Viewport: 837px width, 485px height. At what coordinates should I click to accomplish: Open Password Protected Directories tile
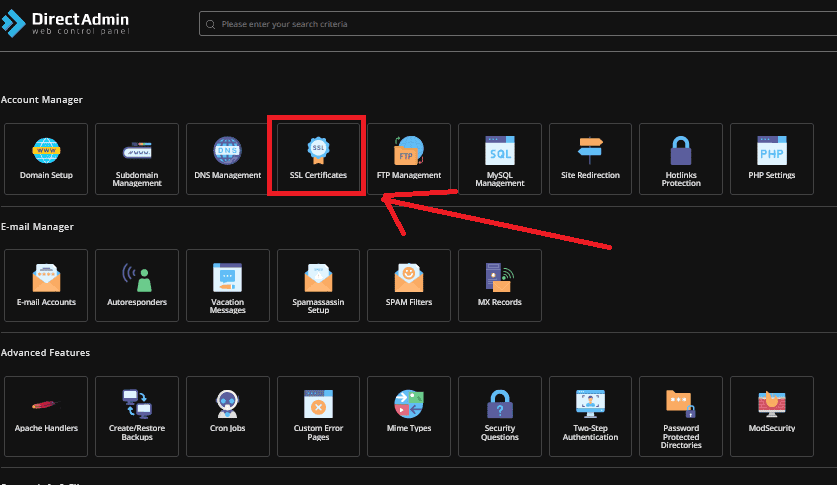click(681, 416)
